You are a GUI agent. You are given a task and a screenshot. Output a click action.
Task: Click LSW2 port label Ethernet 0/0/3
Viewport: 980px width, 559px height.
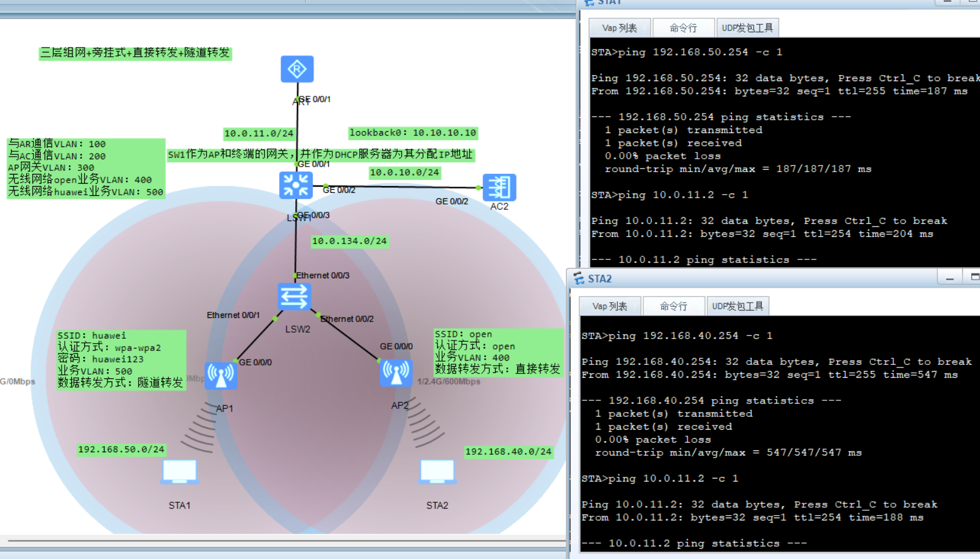(x=323, y=276)
